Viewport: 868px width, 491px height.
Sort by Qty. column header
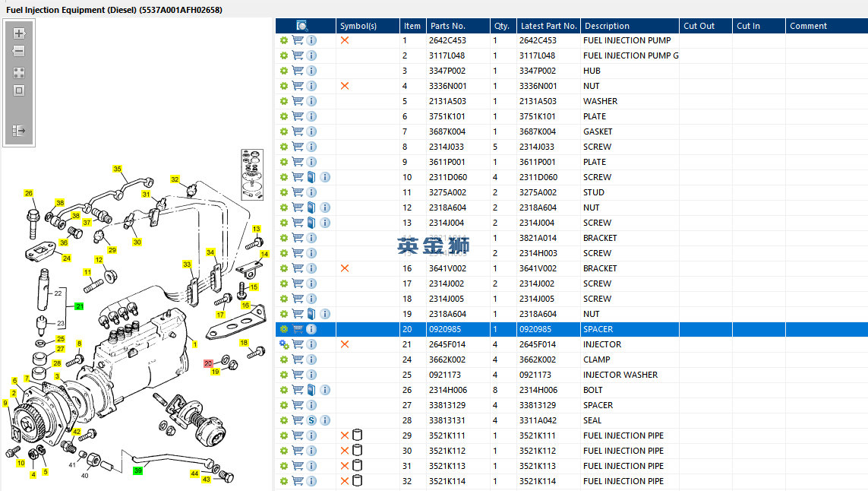click(x=503, y=26)
